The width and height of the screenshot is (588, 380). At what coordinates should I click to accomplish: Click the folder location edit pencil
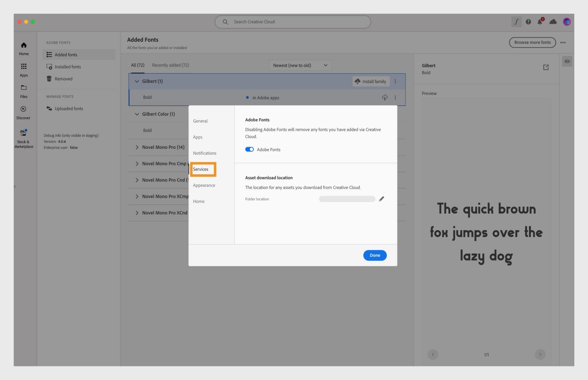(x=381, y=199)
